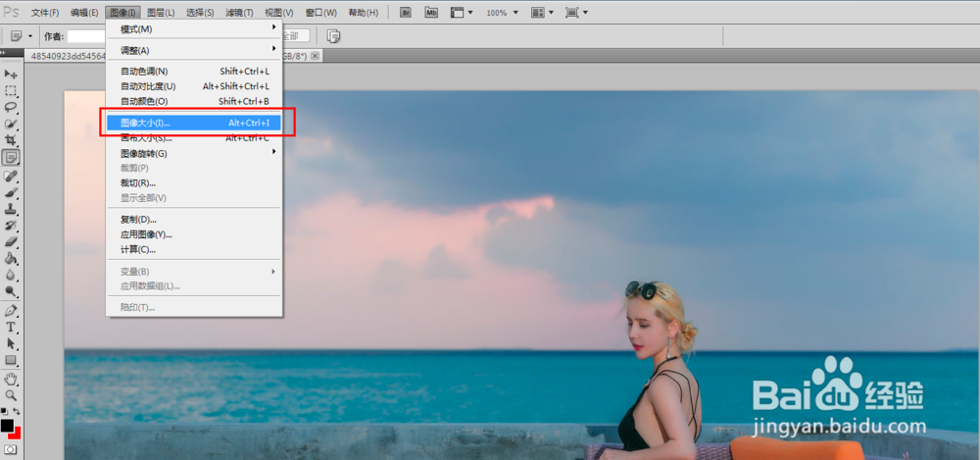
Task: Open the 文件(F) menu
Action: 45,13
